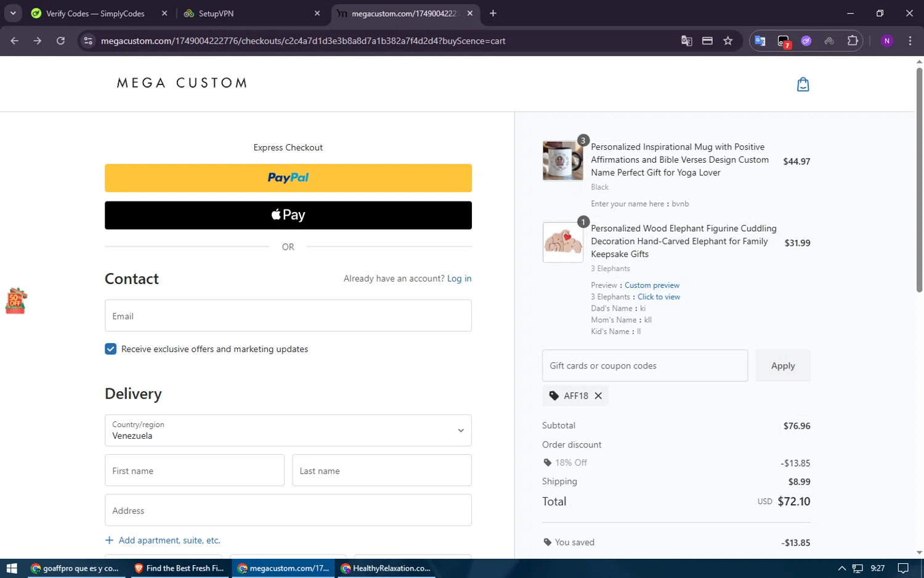Click the Log in link
The height and width of the screenshot is (578, 924).
[x=459, y=279]
